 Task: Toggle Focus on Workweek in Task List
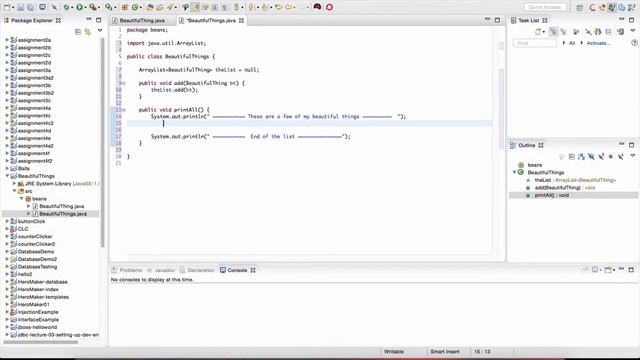(x=576, y=31)
